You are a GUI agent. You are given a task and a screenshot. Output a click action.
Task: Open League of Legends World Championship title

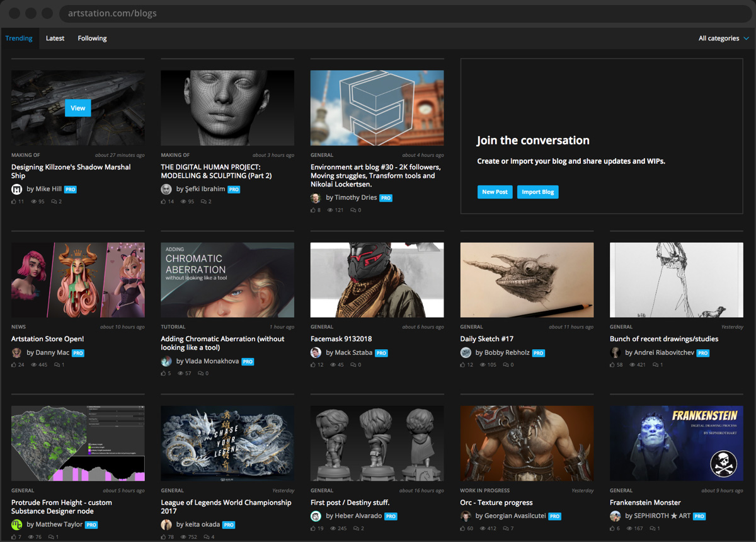tap(226, 507)
